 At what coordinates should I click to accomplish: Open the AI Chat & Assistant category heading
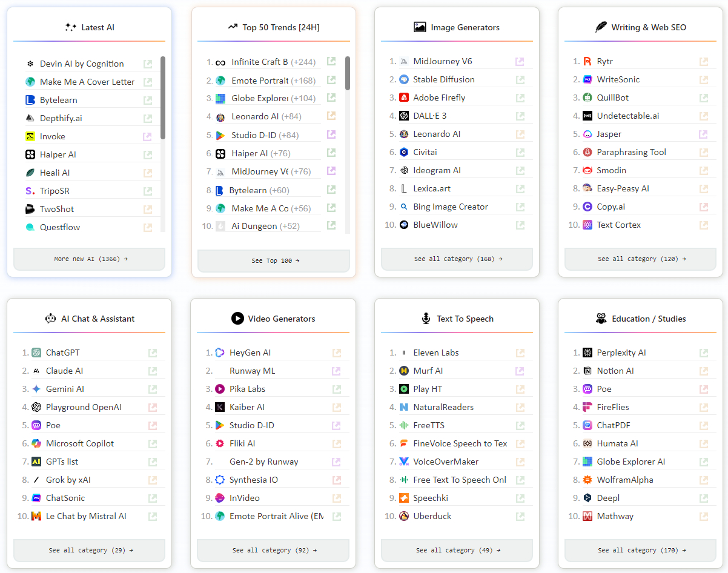(x=90, y=319)
